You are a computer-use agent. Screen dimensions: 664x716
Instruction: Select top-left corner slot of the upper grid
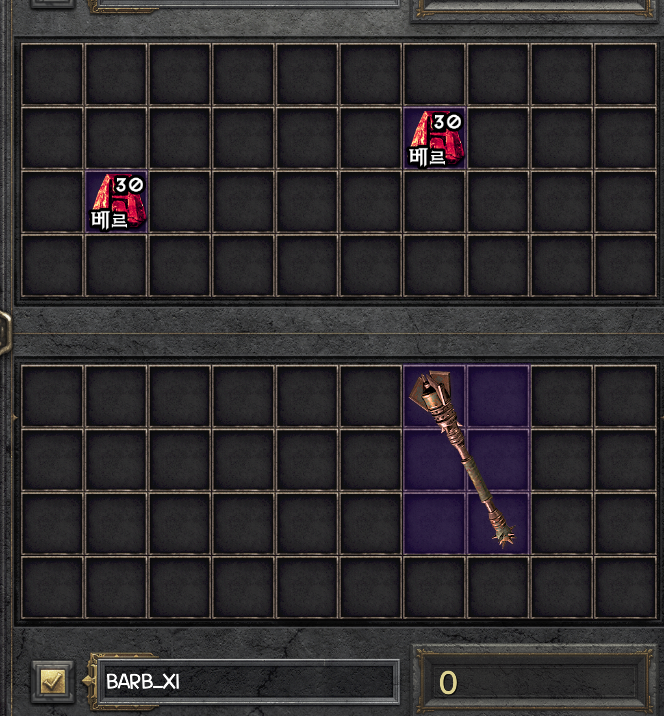pos(53,74)
